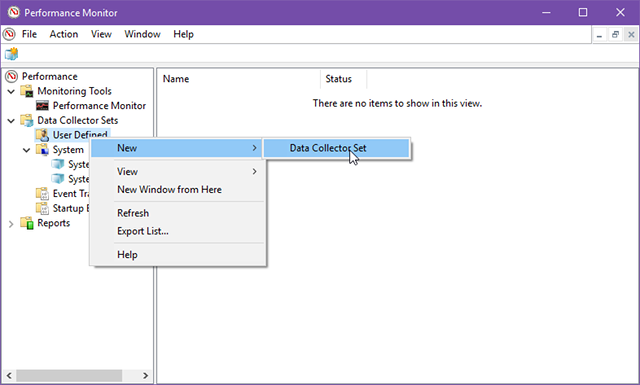Minimize the inner MDI child window
The width and height of the screenshot is (640, 385).
(x=599, y=35)
